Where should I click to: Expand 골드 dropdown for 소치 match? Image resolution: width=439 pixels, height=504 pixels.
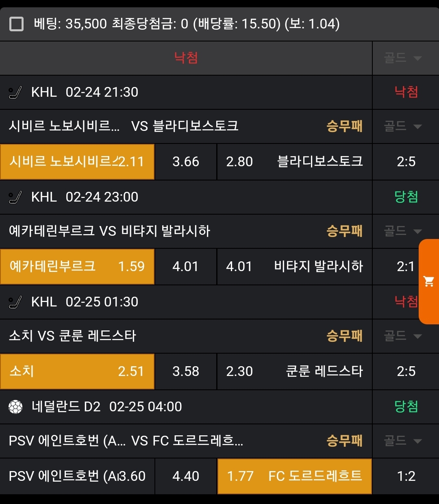pyautogui.click(x=403, y=336)
